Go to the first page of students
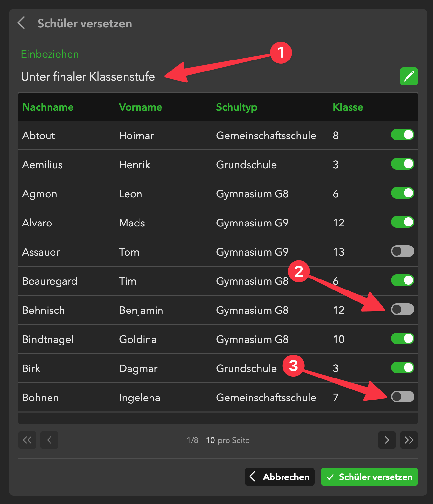The width and height of the screenshot is (433, 504). (27, 440)
